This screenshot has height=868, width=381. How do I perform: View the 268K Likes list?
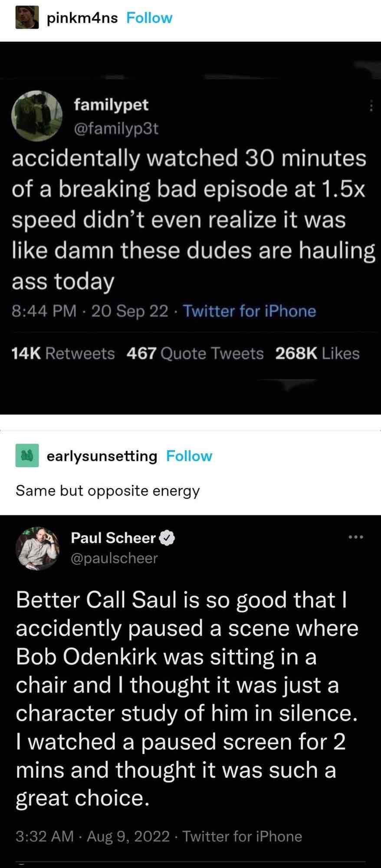pos(317,354)
